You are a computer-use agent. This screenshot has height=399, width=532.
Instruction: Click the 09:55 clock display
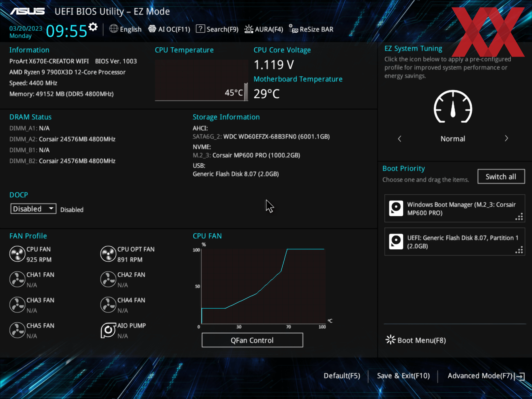[x=66, y=31]
